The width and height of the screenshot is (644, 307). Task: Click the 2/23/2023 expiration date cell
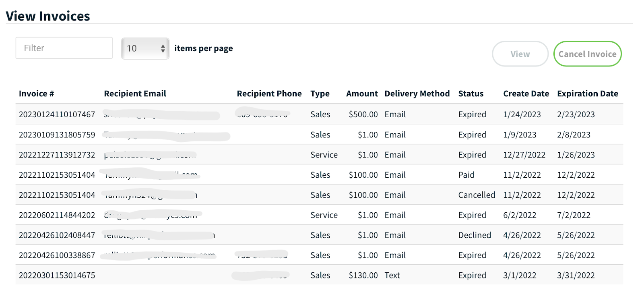pyautogui.click(x=576, y=114)
